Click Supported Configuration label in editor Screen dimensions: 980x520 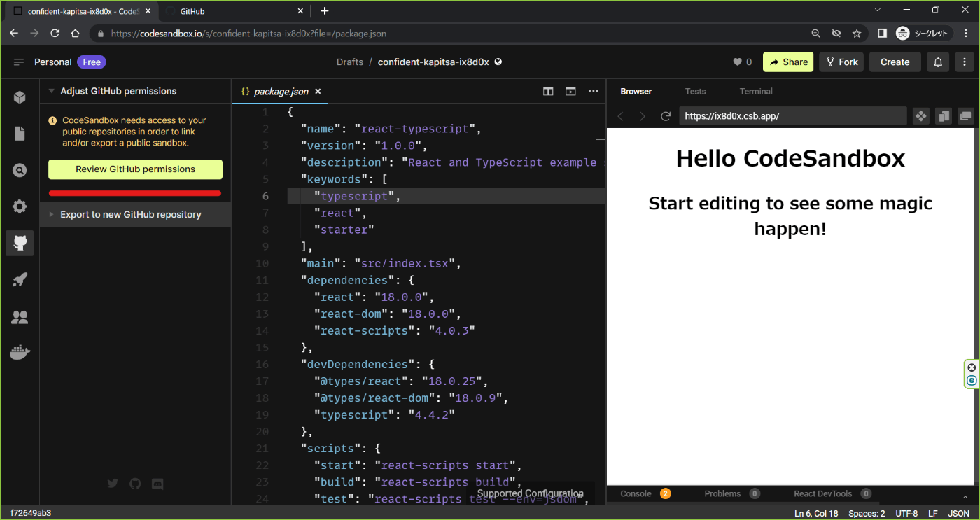[x=531, y=493]
